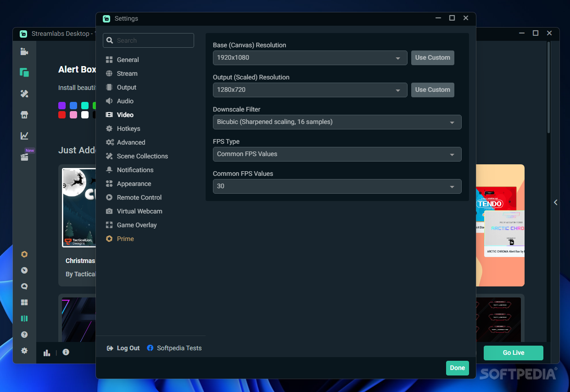Open the analytics chart icon in main sidebar
Image resolution: width=570 pixels, height=392 pixels.
tap(24, 135)
